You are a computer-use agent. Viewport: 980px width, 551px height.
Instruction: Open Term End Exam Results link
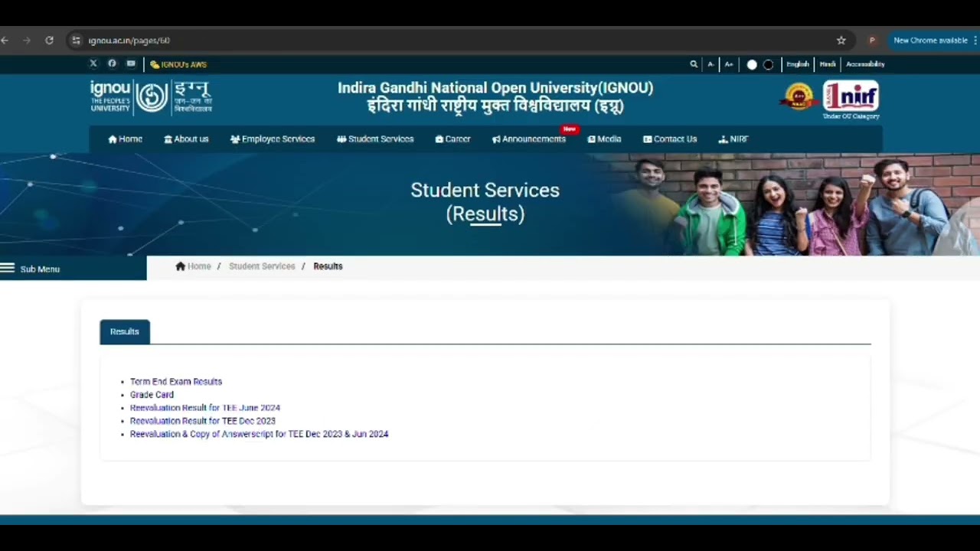pyautogui.click(x=176, y=382)
